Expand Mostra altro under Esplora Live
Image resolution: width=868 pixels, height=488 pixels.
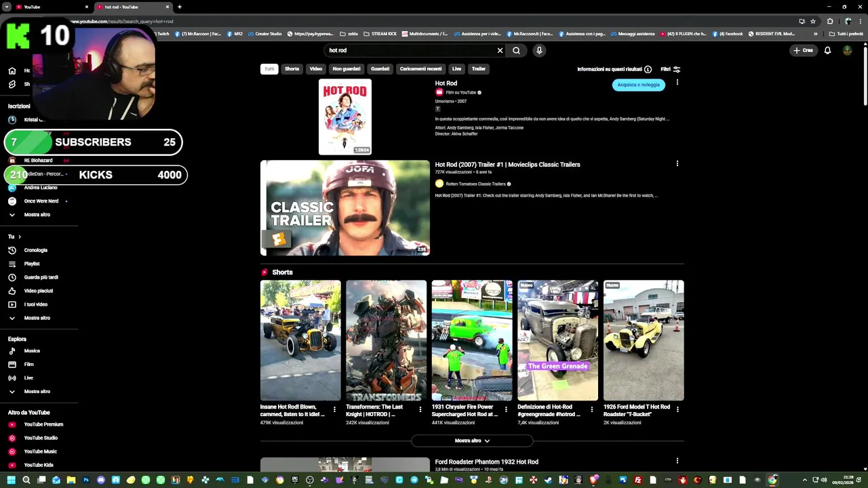point(37,392)
